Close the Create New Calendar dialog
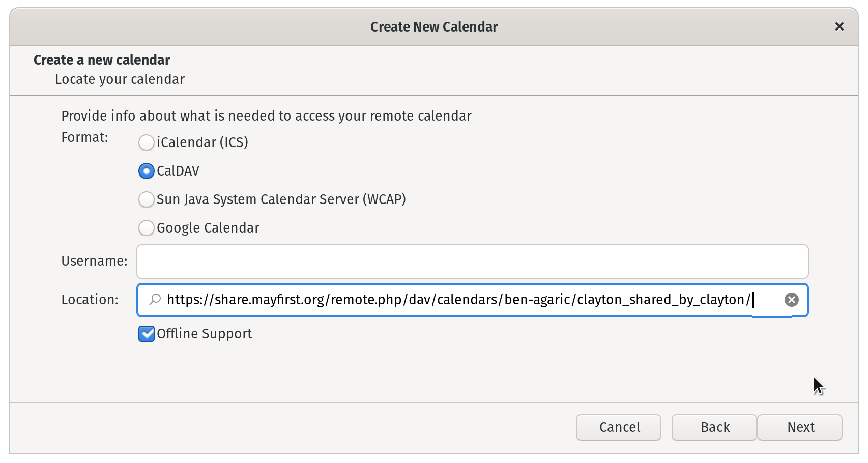Viewport: 868px width, 463px height. pyautogui.click(x=839, y=26)
